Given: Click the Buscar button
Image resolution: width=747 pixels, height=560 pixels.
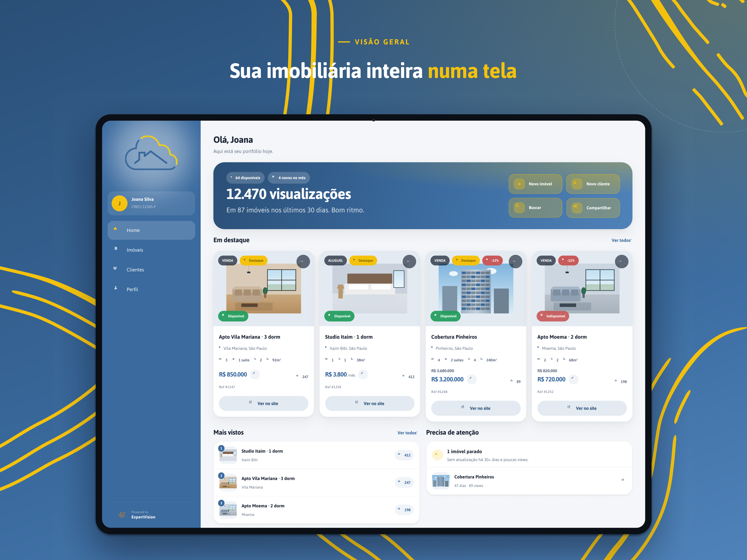Looking at the screenshot, I should tap(535, 208).
